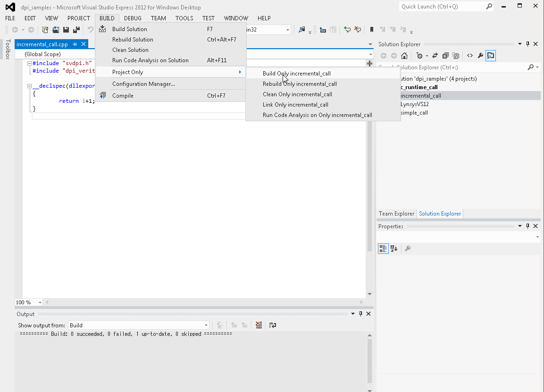Toggle auto-hide pin on Properties panel

[x=527, y=226]
